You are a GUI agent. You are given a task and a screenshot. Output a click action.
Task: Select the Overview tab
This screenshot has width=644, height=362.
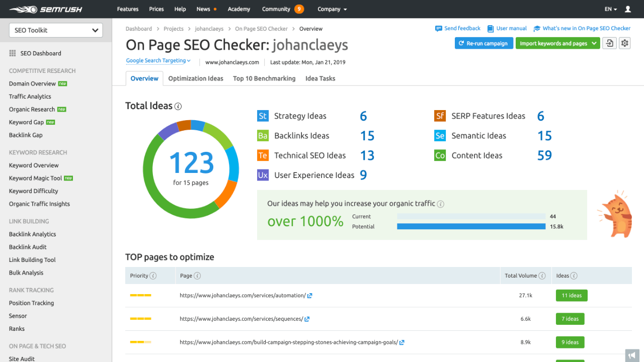click(x=144, y=78)
